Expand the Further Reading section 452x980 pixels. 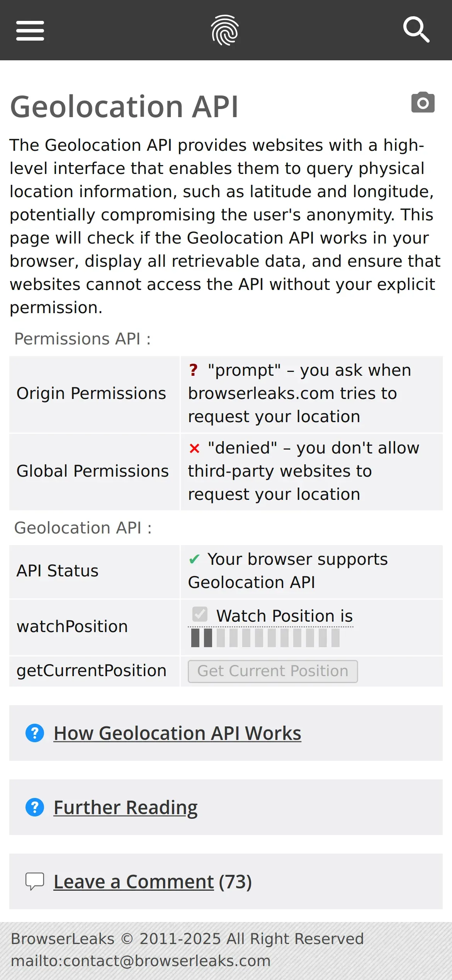(126, 807)
